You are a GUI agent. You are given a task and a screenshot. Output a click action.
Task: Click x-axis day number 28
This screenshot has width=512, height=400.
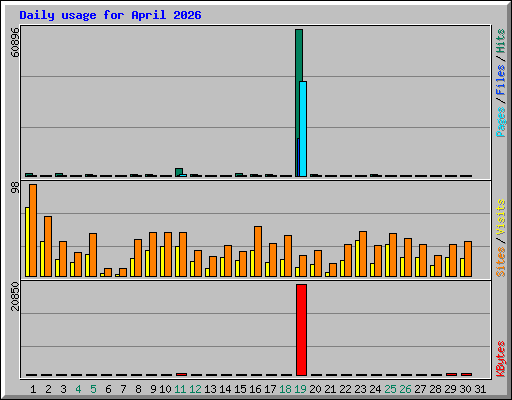tap(435, 389)
